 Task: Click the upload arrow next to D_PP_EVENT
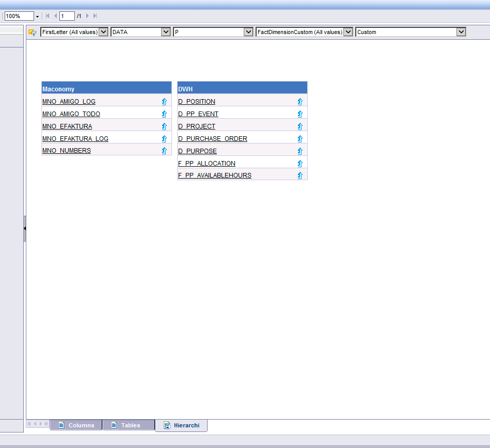click(x=299, y=114)
